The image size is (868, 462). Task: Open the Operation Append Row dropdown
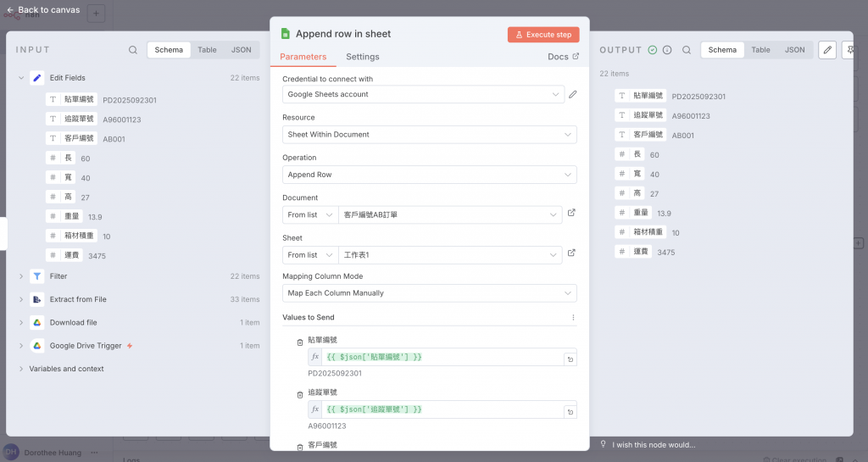(430, 175)
